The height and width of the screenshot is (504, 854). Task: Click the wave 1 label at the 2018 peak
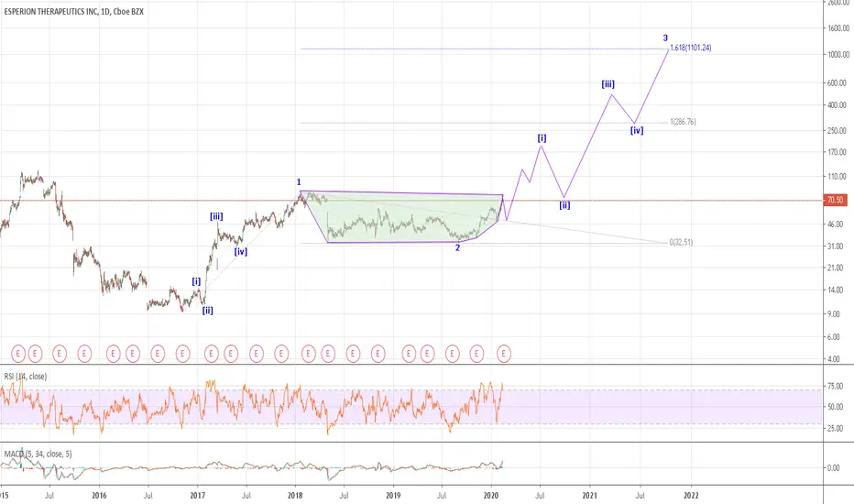coord(299,182)
